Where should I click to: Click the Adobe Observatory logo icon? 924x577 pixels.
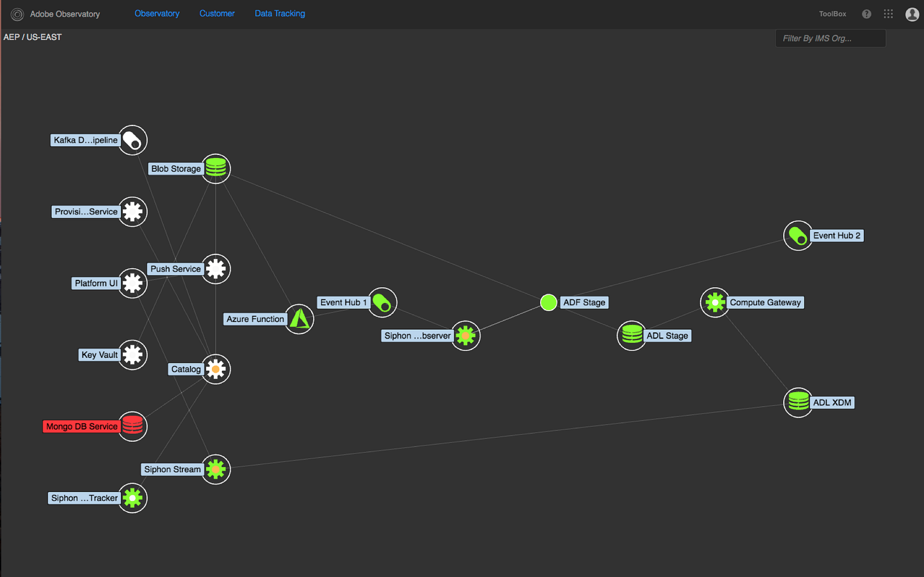tap(17, 14)
